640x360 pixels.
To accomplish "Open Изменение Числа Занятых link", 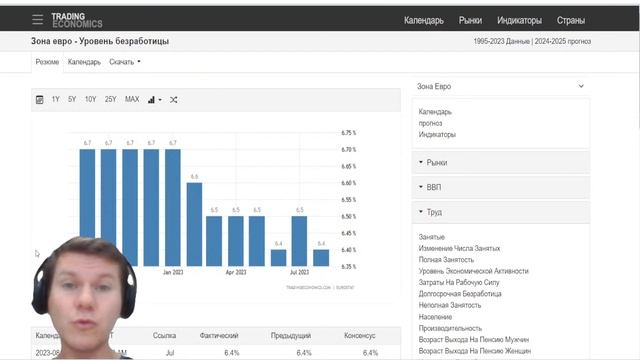I will tap(459, 248).
